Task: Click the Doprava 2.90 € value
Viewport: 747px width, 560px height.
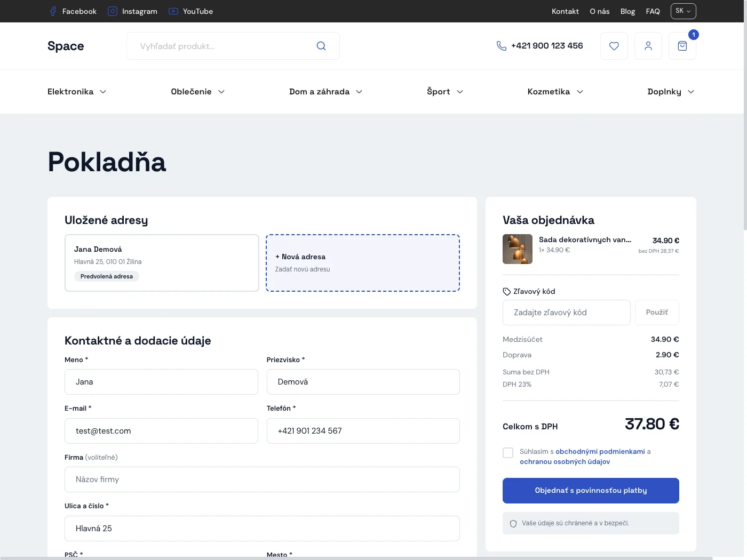Action: click(667, 355)
